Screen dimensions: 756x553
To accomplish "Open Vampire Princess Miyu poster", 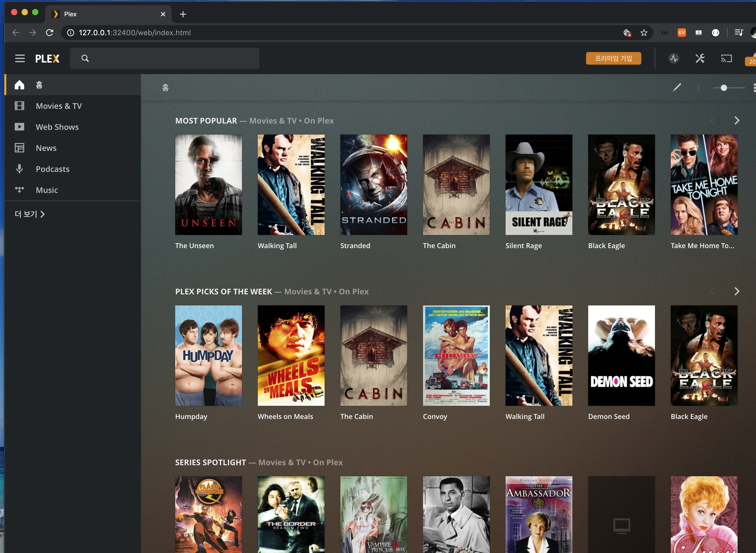I will click(x=374, y=515).
